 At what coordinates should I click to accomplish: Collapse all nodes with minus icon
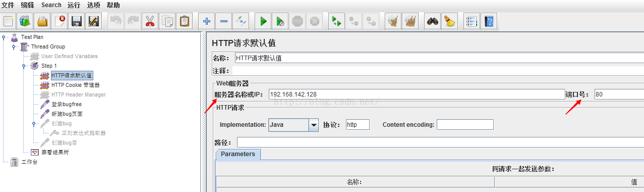224,21
